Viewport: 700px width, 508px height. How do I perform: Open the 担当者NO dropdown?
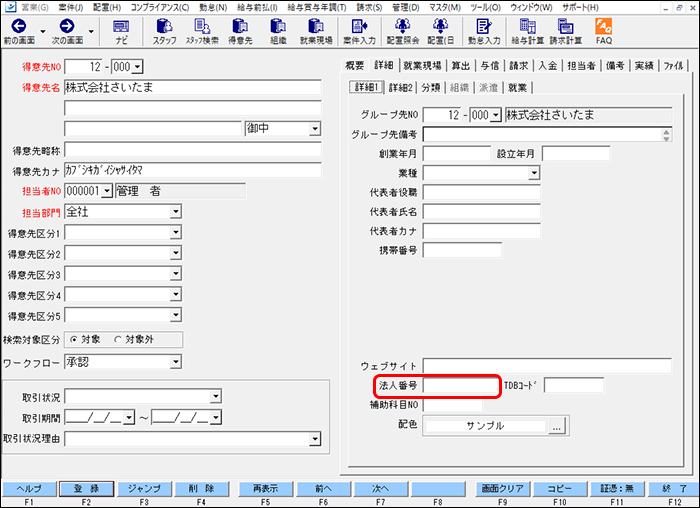(x=107, y=192)
